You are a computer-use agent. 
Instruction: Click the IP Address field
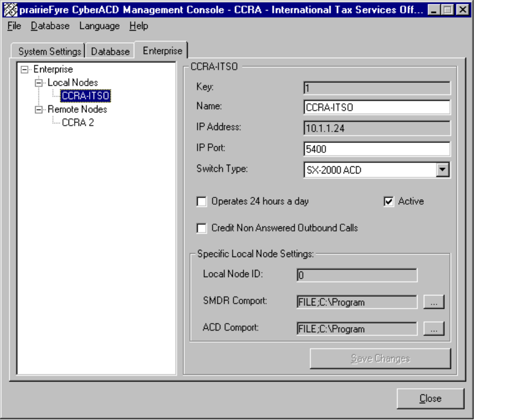[x=377, y=128]
